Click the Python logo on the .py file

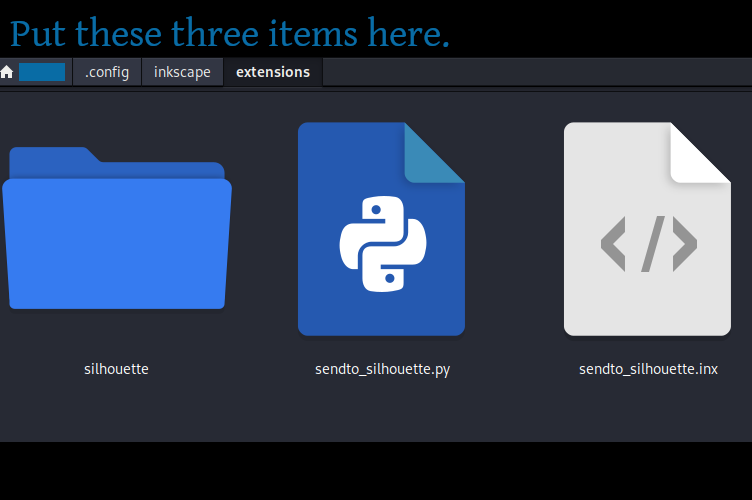pyautogui.click(x=382, y=245)
